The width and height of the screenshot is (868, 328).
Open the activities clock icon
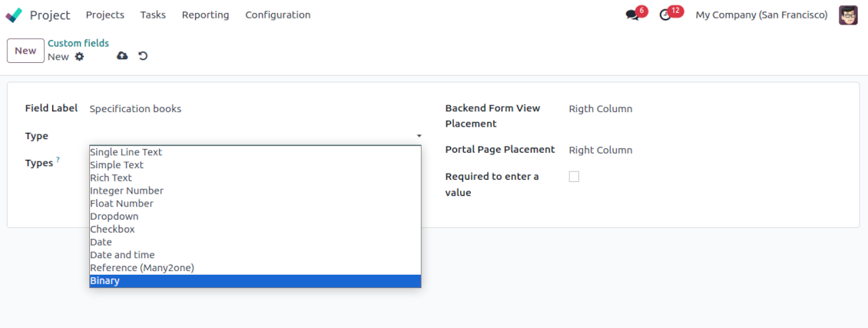[x=665, y=15]
